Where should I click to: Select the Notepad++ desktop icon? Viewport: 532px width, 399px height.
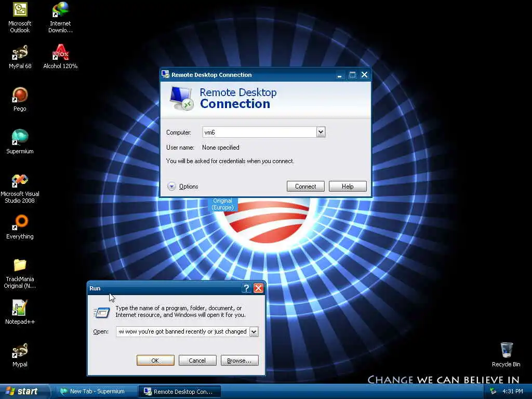pyautogui.click(x=20, y=312)
